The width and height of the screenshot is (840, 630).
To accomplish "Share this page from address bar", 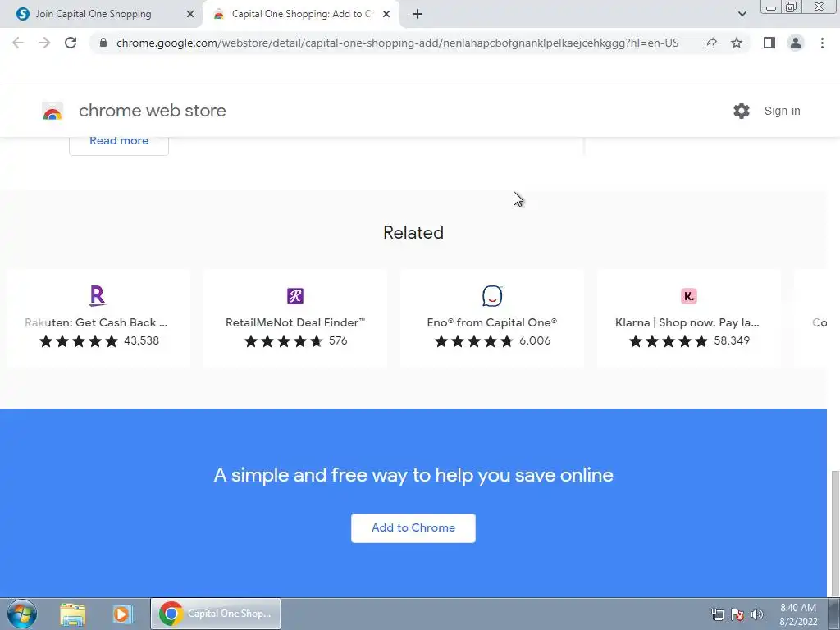I will [x=710, y=43].
